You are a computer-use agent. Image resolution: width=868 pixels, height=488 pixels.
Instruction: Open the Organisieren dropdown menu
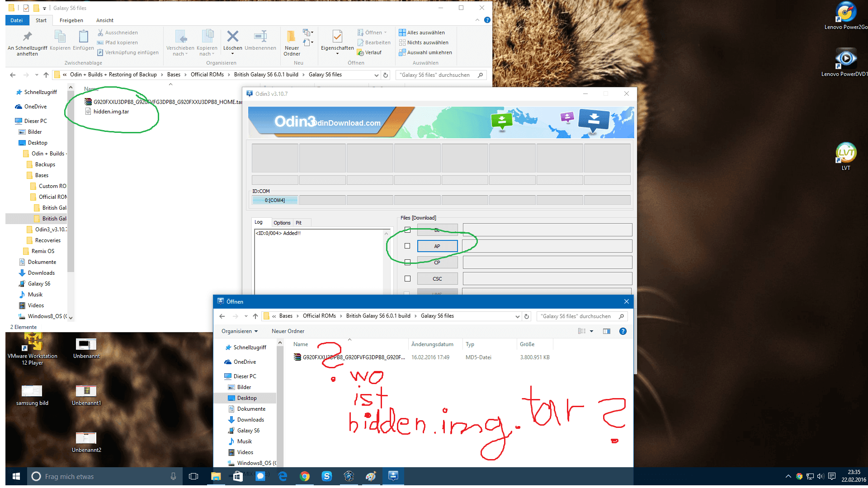[240, 331]
